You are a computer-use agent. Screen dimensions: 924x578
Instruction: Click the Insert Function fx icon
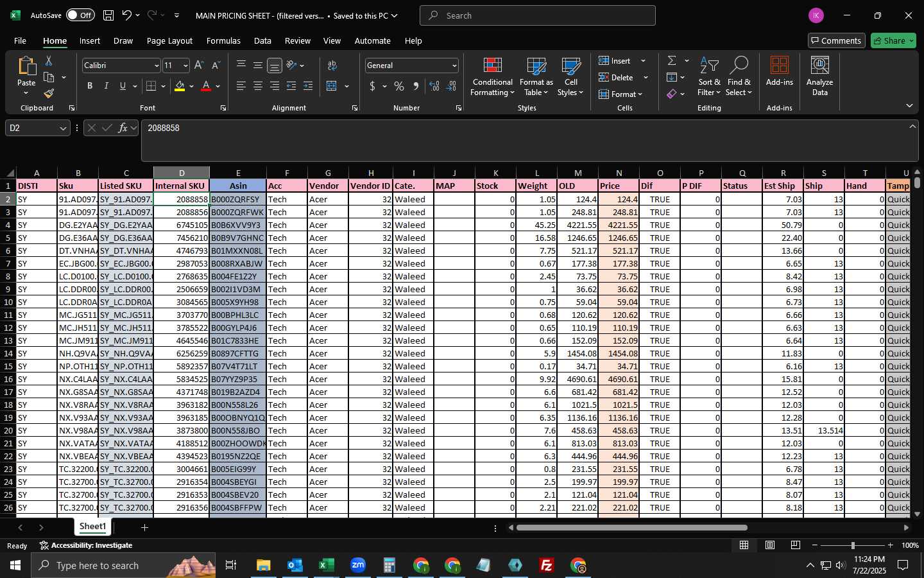123,128
